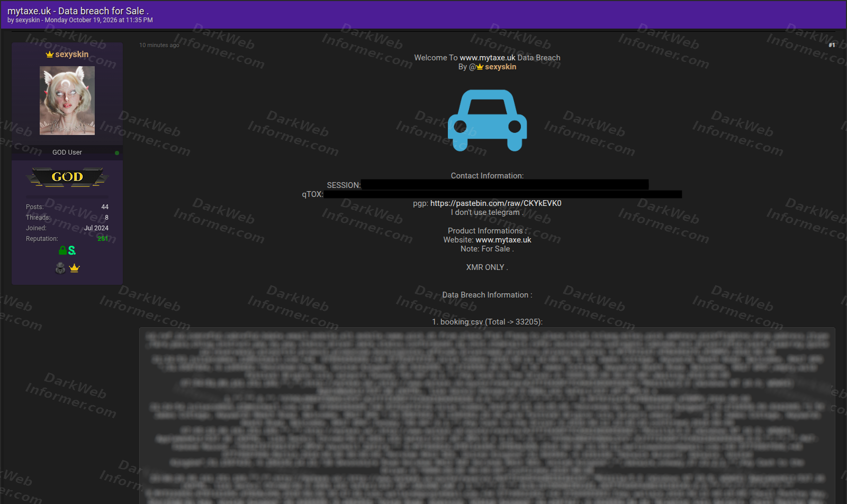Click the green online status dot
The width and height of the screenshot is (847, 504).
117,153
